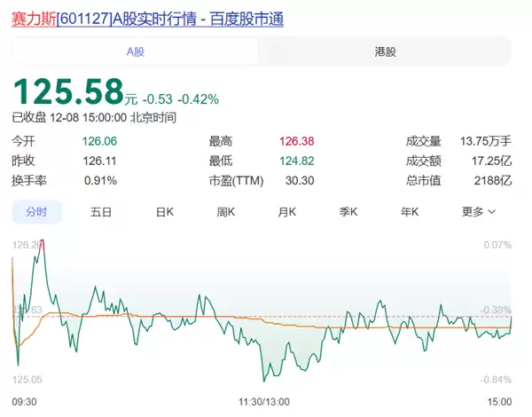532x417 pixels.
Task: Click the 已收盘 12-08 15:00:00 timestamp
Action: [94, 118]
